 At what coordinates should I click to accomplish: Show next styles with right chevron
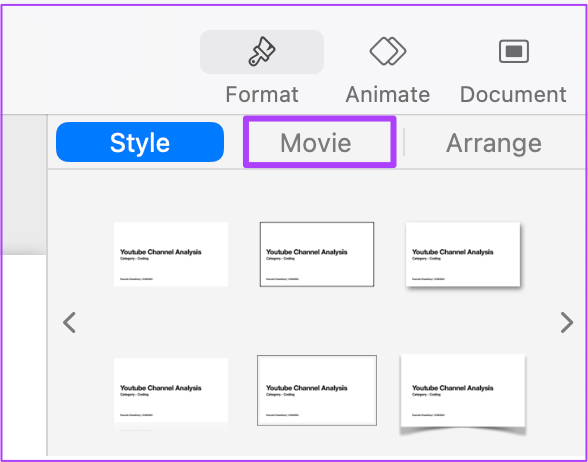[x=567, y=322]
